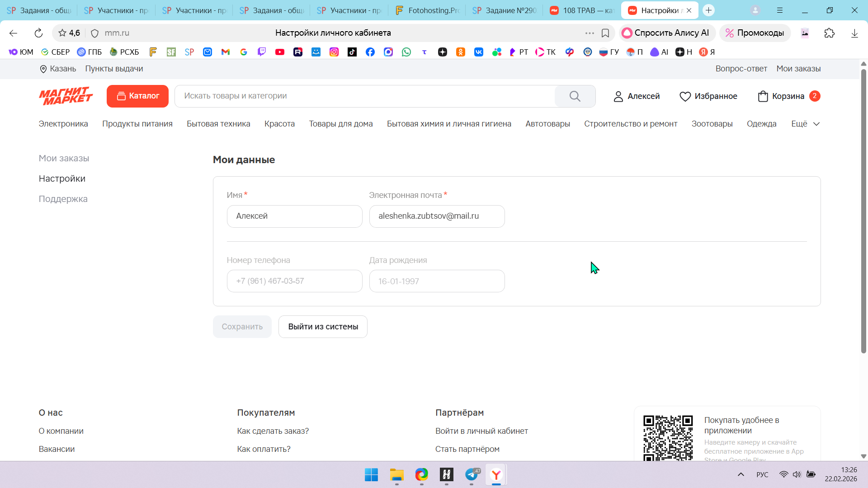Image resolution: width=868 pixels, height=488 pixels.
Task: Click the Пункты выдачи link
Action: point(114,69)
